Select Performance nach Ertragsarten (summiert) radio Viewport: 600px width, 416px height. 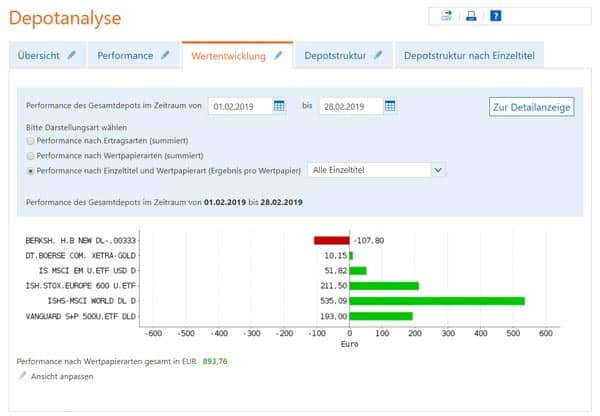30,141
